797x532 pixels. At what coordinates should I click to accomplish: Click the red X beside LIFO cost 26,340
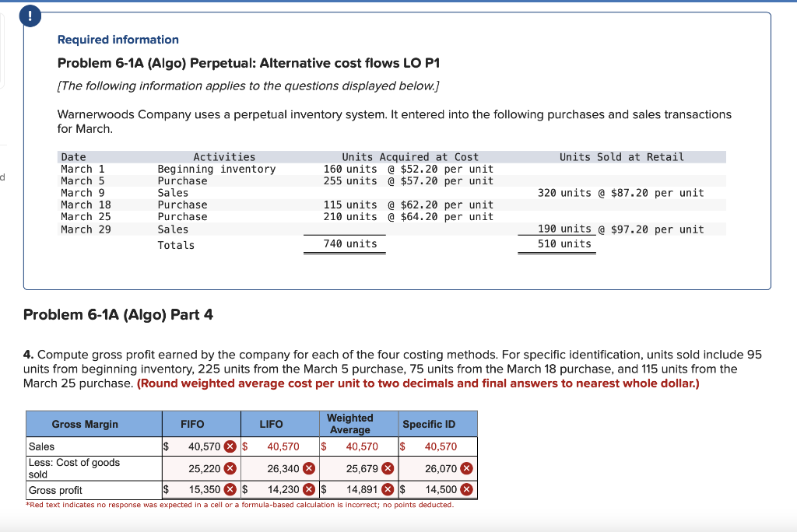click(308, 469)
